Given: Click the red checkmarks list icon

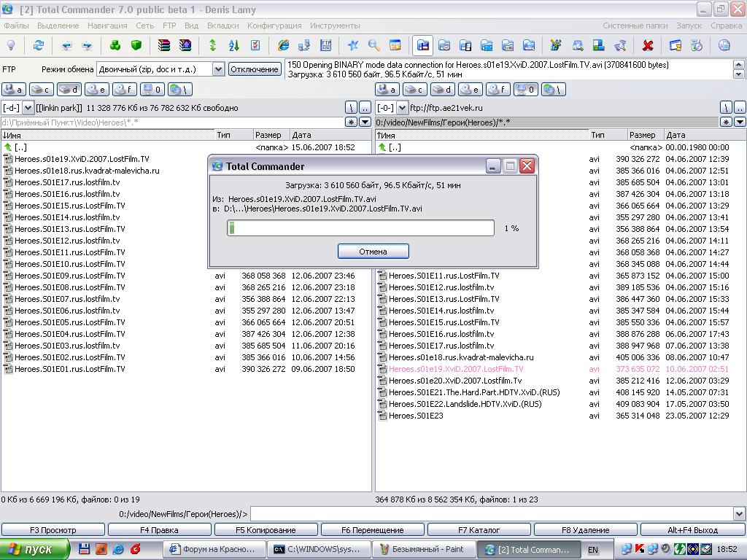Looking at the screenshot, I should (255, 45).
